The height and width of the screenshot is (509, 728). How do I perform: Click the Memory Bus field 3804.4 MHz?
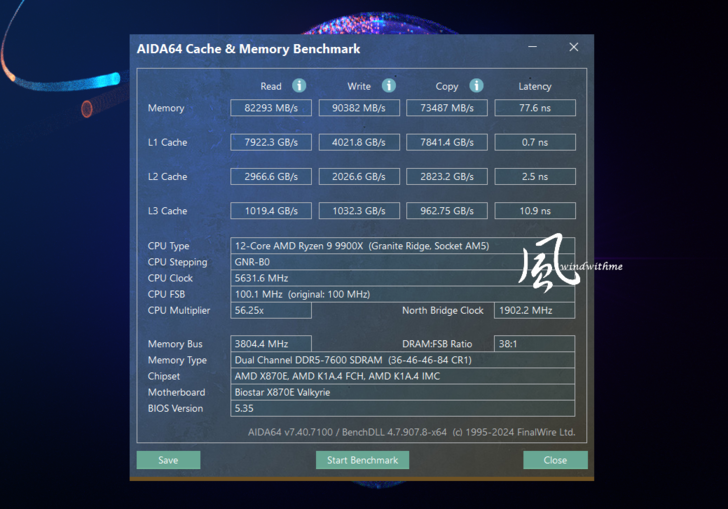pos(271,344)
